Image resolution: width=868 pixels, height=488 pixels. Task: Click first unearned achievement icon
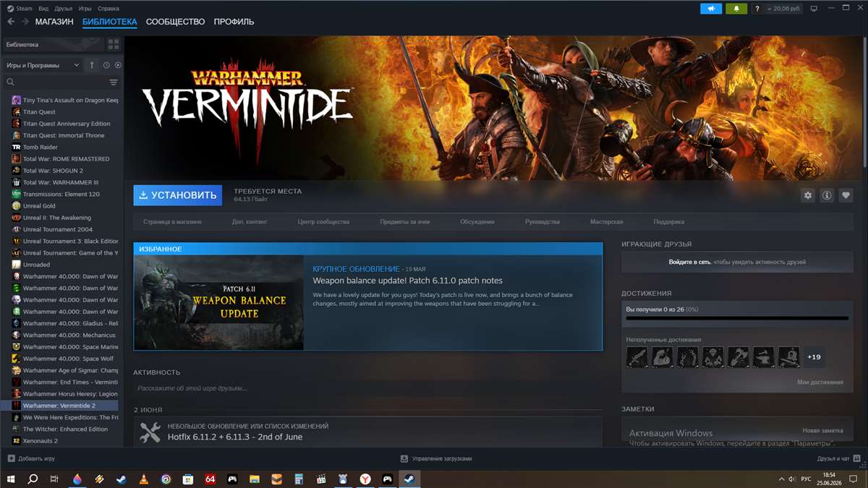click(637, 357)
